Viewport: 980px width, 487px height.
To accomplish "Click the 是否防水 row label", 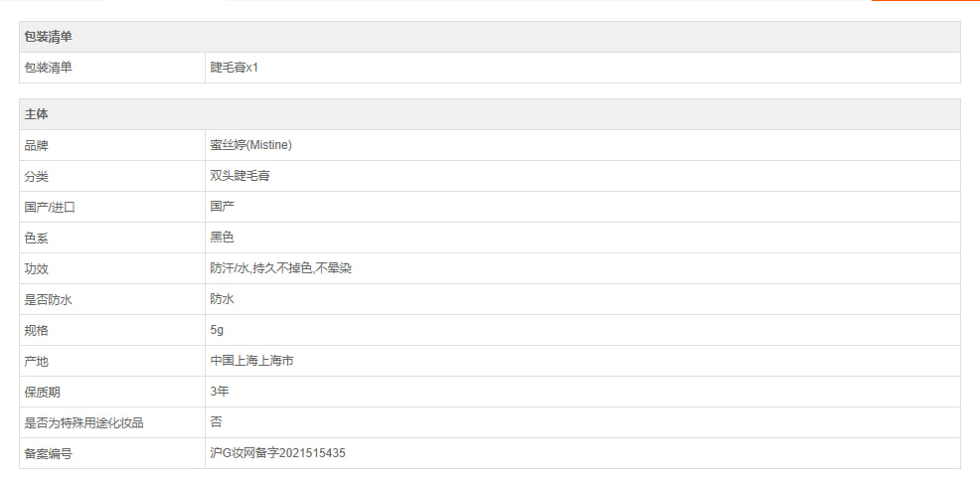I will click(x=48, y=299).
